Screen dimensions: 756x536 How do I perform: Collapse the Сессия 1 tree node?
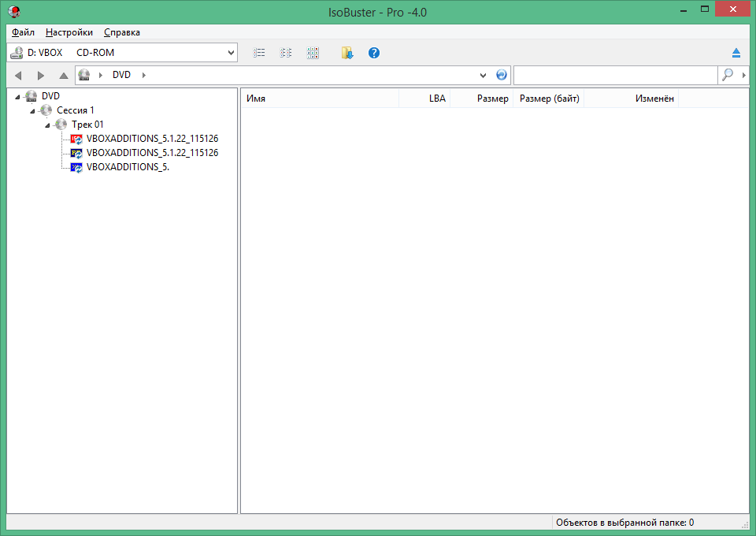[x=32, y=110]
